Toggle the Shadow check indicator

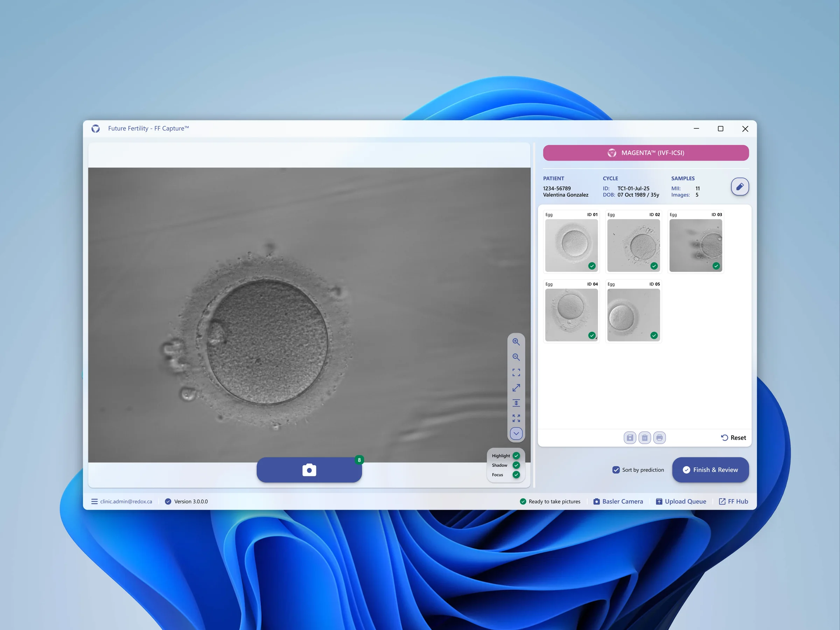pos(516,465)
